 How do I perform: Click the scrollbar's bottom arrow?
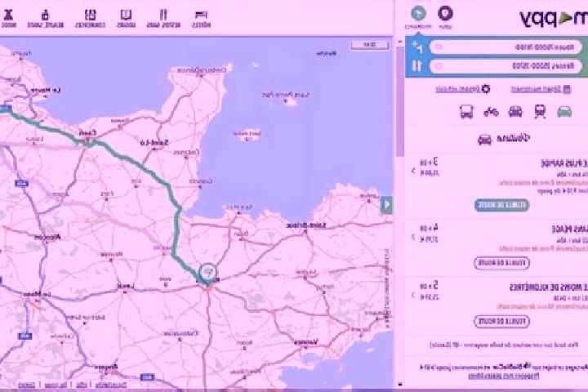(x=400, y=384)
